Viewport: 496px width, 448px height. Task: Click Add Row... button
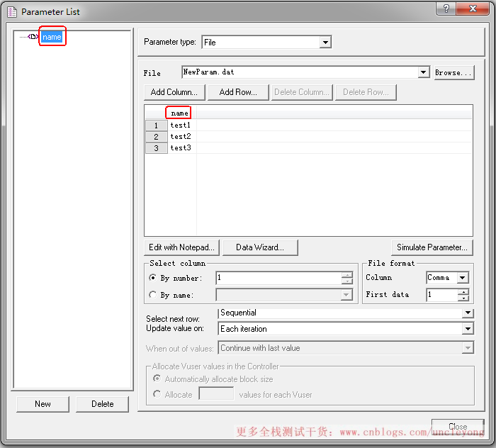pos(238,92)
